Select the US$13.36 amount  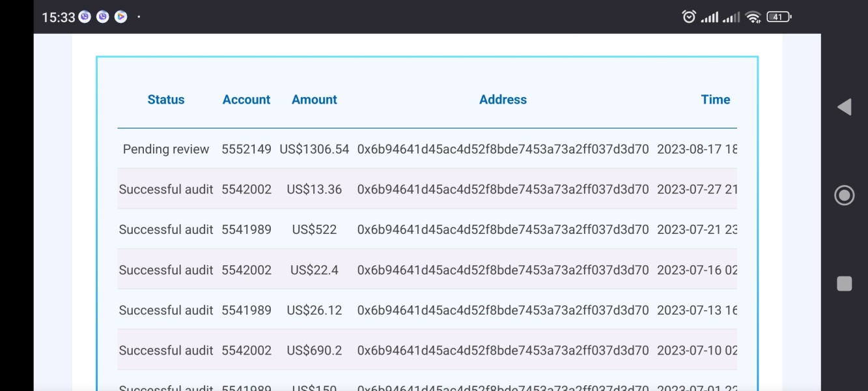(x=315, y=189)
